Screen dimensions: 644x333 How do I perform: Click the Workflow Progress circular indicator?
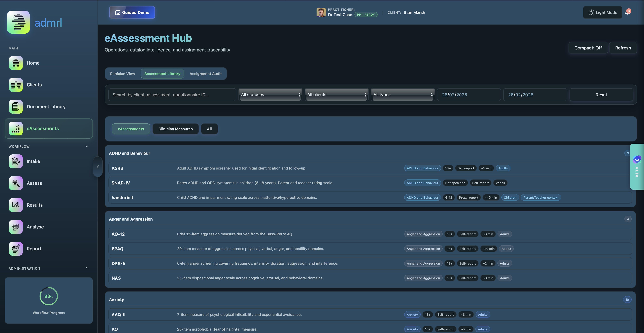[48, 296]
